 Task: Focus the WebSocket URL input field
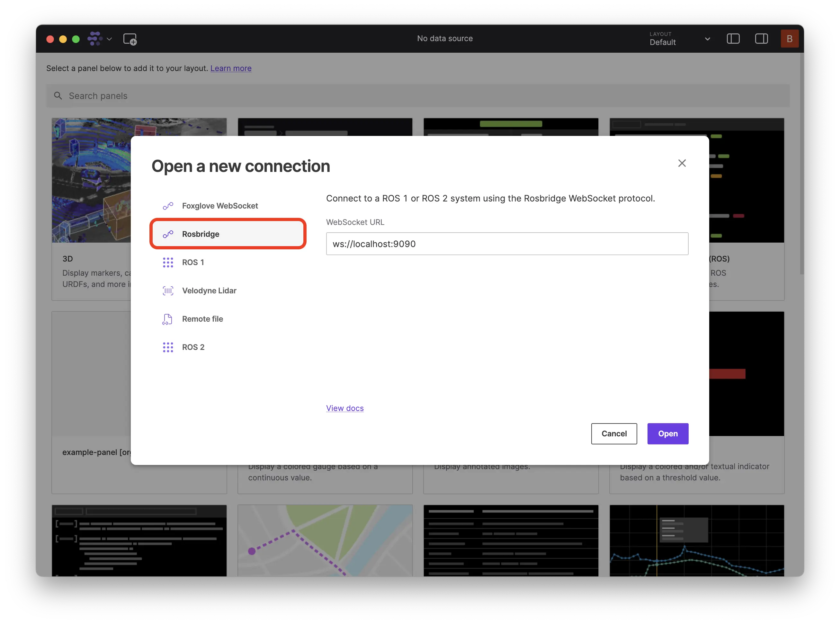[507, 244]
